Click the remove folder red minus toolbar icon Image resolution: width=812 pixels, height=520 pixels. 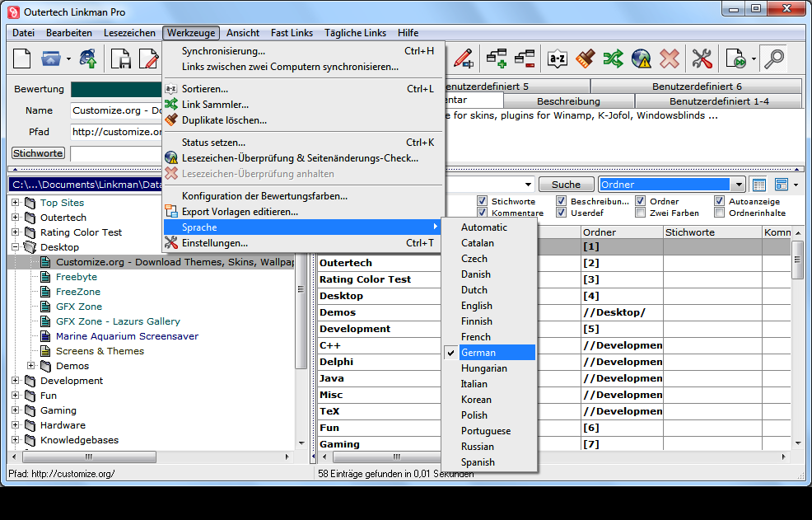525,59
